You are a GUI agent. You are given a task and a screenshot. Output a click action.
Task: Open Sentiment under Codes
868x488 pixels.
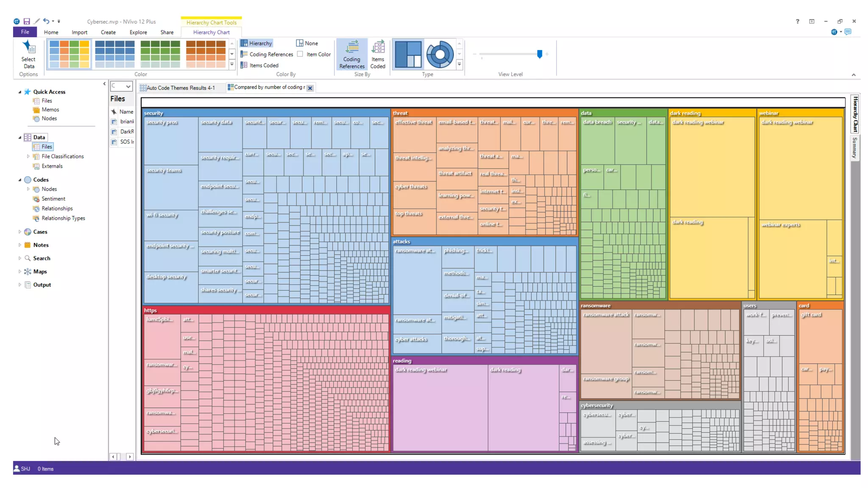pos(53,199)
